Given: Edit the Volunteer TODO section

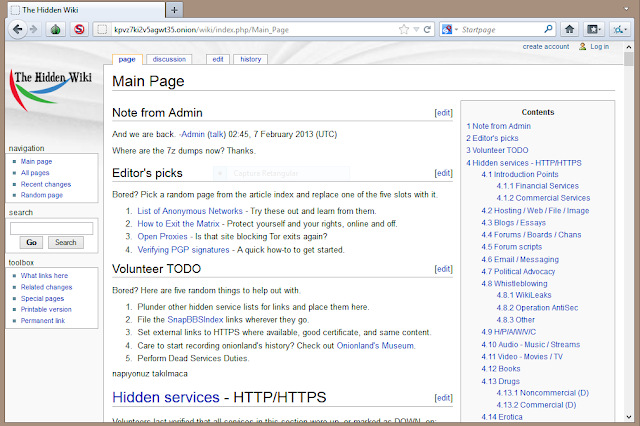Looking at the screenshot, I should [x=444, y=269].
